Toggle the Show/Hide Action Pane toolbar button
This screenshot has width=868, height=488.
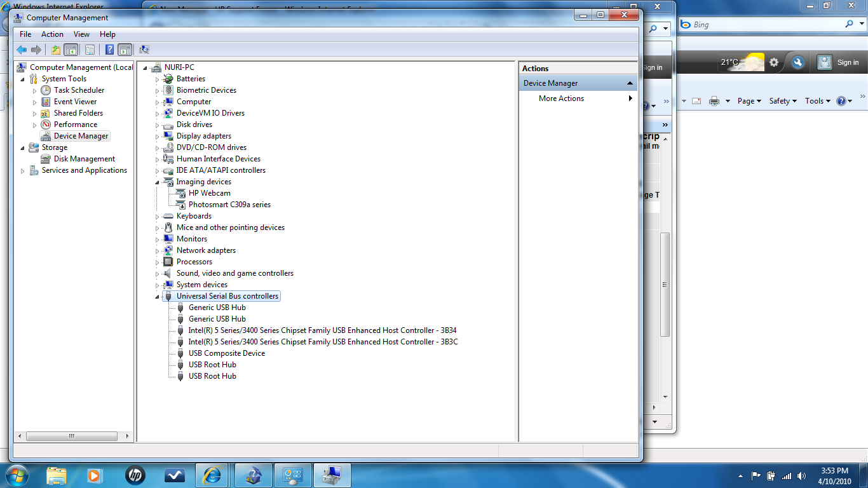(x=125, y=50)
